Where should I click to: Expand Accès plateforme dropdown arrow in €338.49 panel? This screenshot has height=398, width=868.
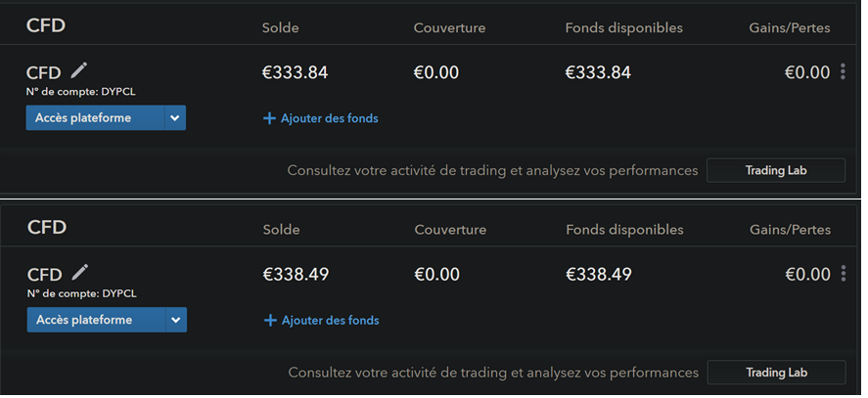[x=175, y=320]
